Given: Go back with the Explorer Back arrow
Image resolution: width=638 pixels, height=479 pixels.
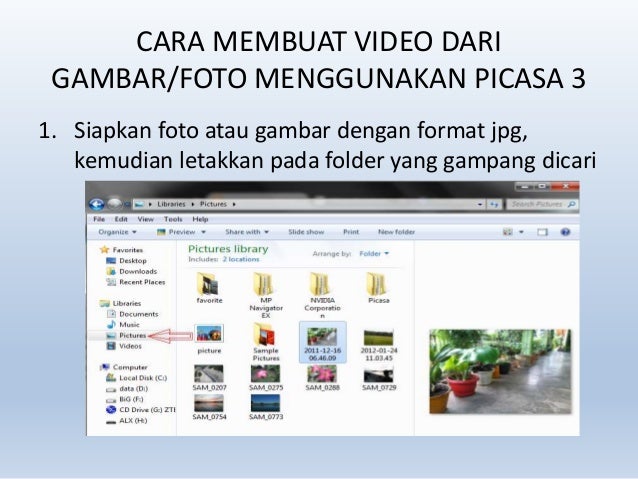Looking at the screenshot, I should 97,204.
